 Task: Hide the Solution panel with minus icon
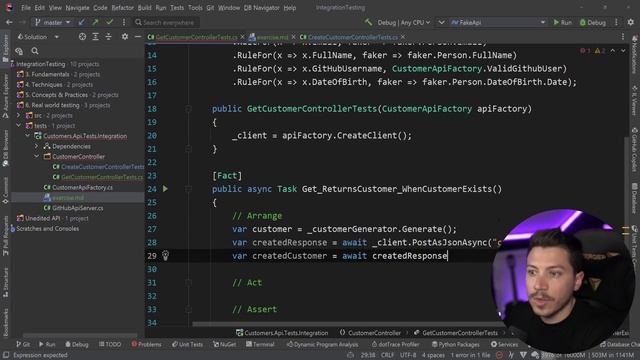tap(138, 37)
